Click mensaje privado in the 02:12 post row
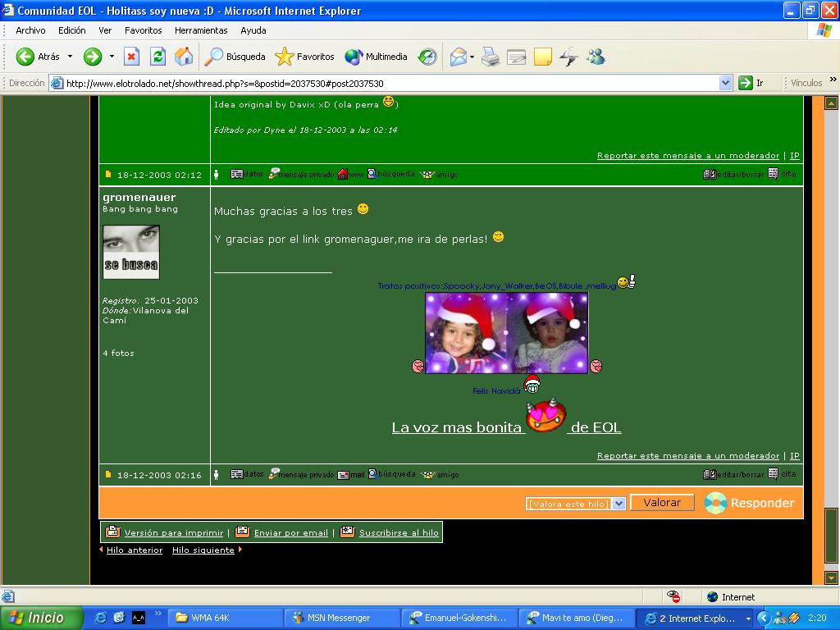Screen dimensions: 840x630 (301, 174)
